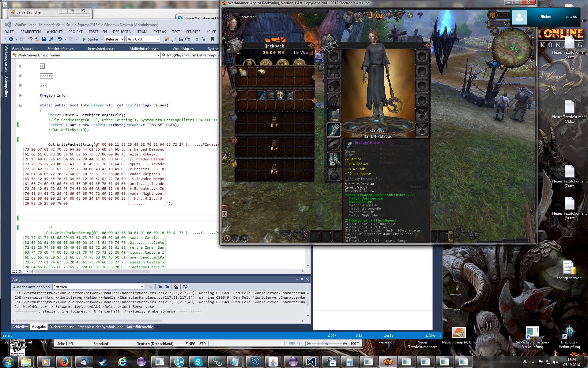Screen dimensions: 588x368
Task: Click the Deutsch (Deutschland) status bar language
Action: click(155, 344)
